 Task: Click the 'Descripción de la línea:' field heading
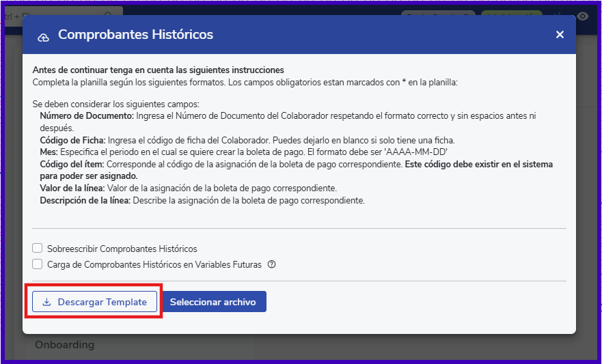point(85,201)
